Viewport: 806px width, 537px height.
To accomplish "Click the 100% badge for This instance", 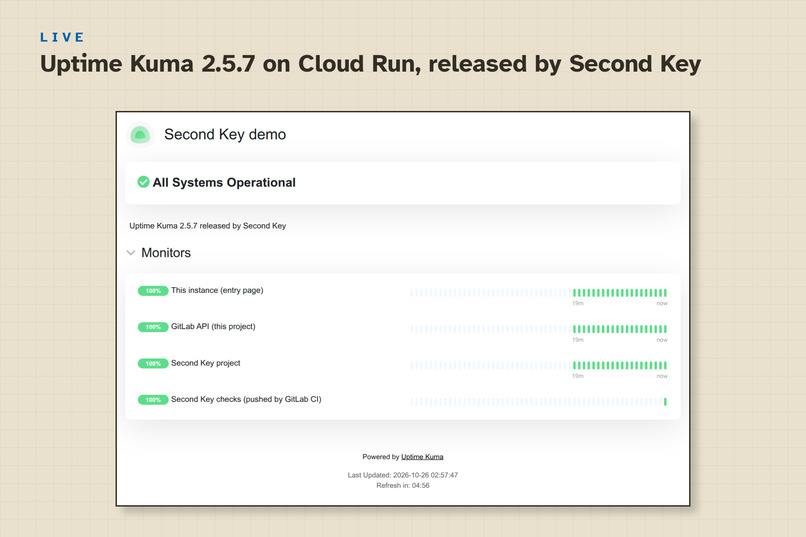I will [153, 291].
